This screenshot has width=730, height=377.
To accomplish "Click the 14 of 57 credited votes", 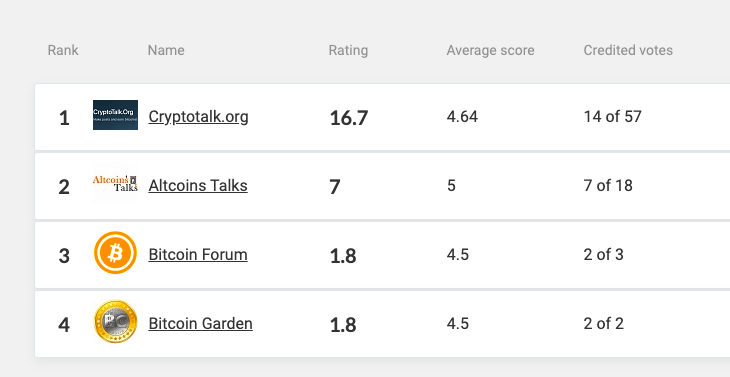I will click(x=613, y=116).
